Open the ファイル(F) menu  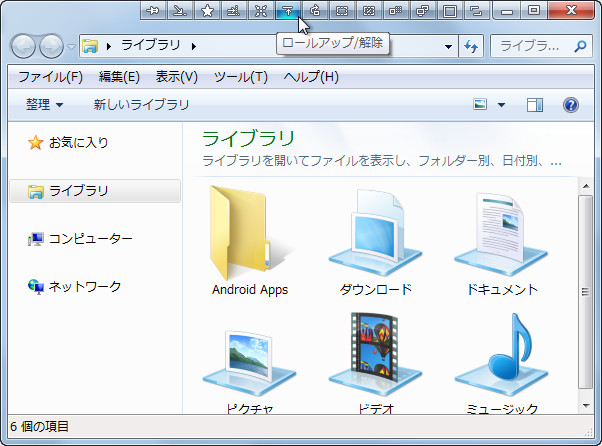coord(50,77)
